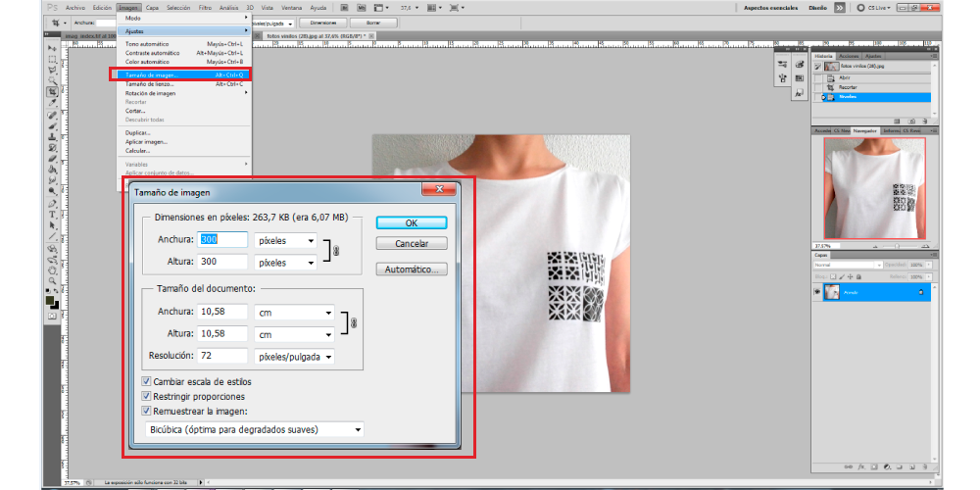Toggle Restringir proporciones checkbox
Screen dimensions: 980x490
coord(146,396)
